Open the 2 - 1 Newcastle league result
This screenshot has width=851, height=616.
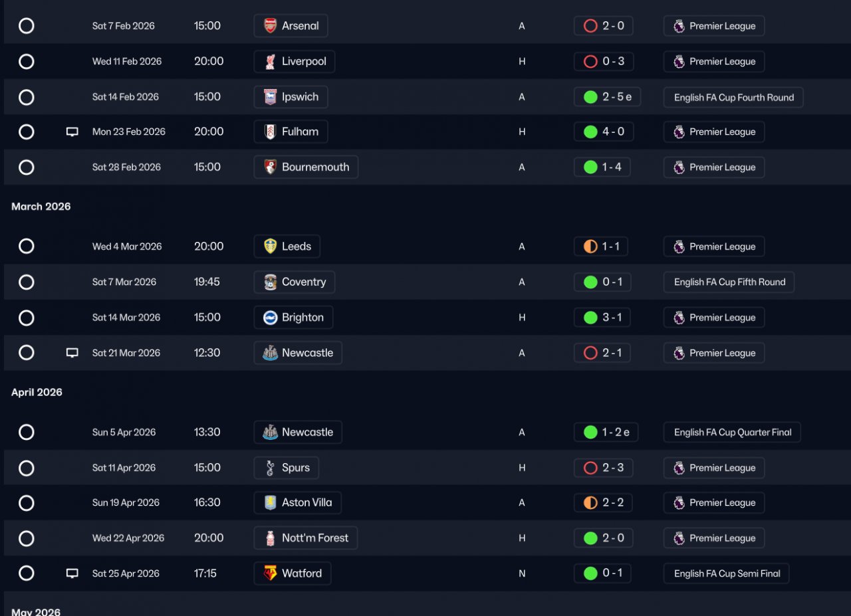pos(603,353)
